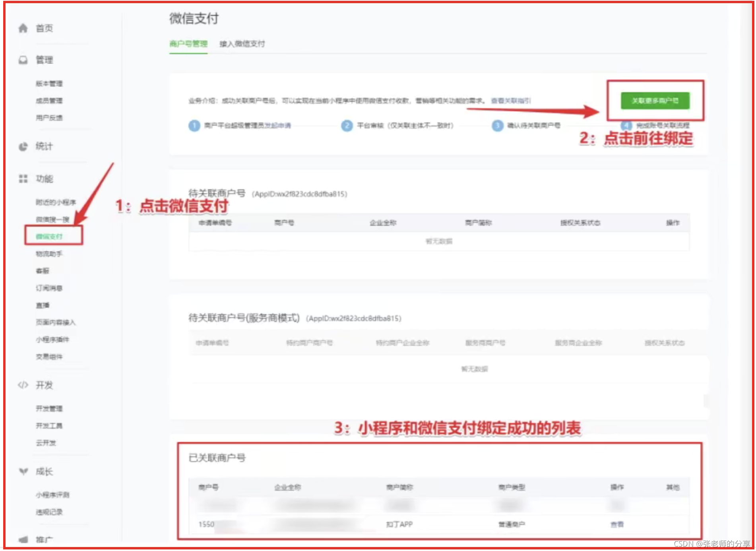Open 物流助手 menu item
756x551 pixels.
[49, 254]
